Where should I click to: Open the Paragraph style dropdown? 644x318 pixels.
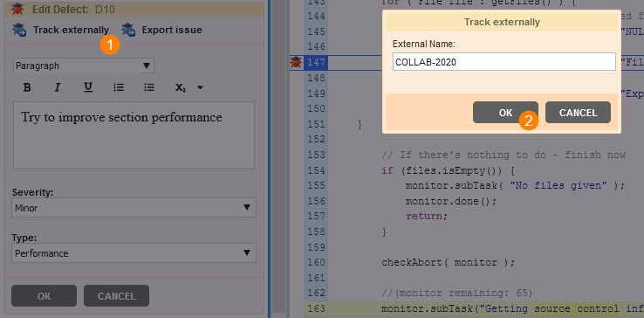click(x=84, y=66)
